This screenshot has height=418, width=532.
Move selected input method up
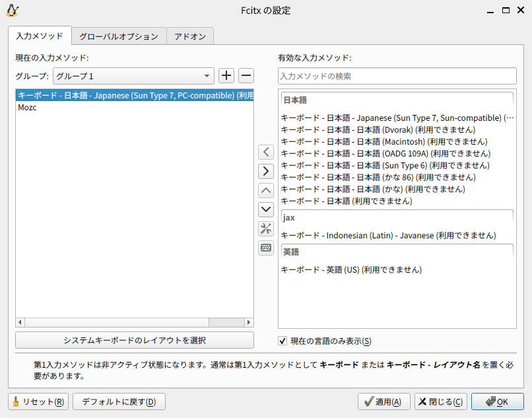266,190
